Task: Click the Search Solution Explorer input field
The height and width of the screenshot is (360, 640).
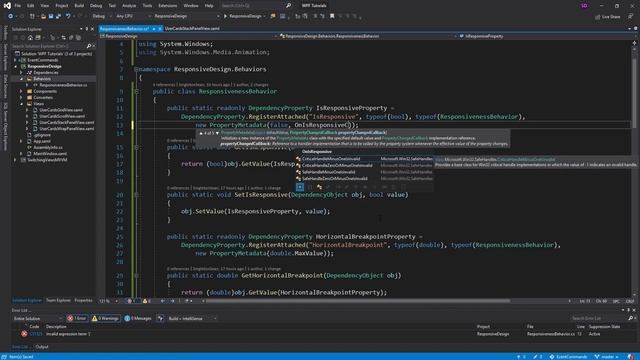Action: (49, 46)
